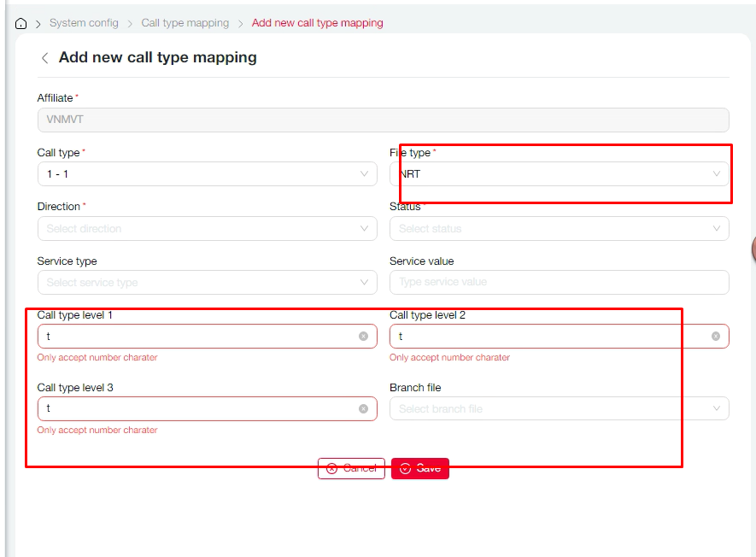
Task: Expand the Select direction dropdown
Action: (x=207, y=229)
